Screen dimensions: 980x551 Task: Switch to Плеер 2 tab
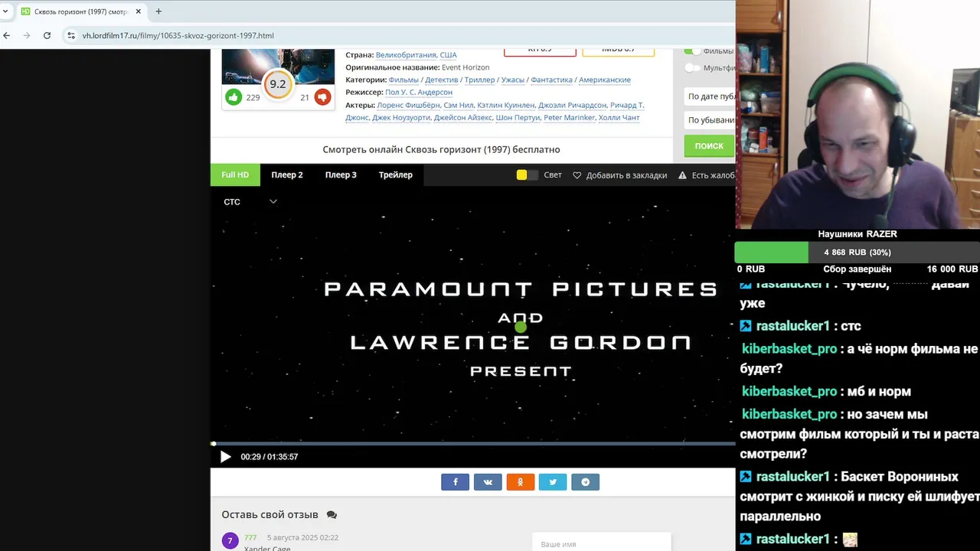point(287,175)
